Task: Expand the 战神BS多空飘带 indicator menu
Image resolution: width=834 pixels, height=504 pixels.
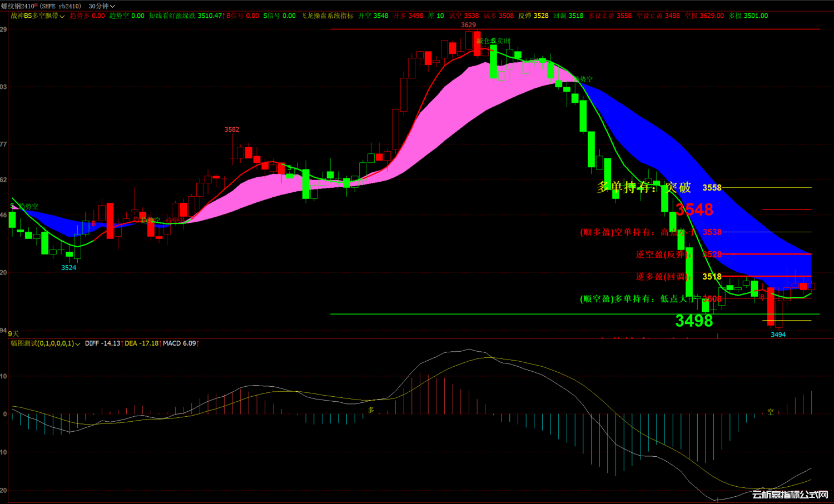Action: (x=38, y=16)
